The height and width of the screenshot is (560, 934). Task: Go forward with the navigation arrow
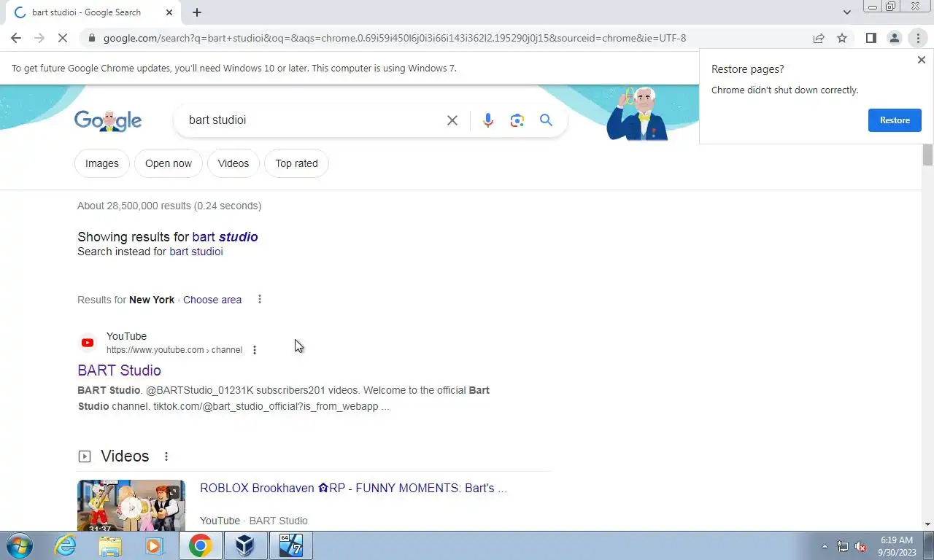[x=39, y=38]
